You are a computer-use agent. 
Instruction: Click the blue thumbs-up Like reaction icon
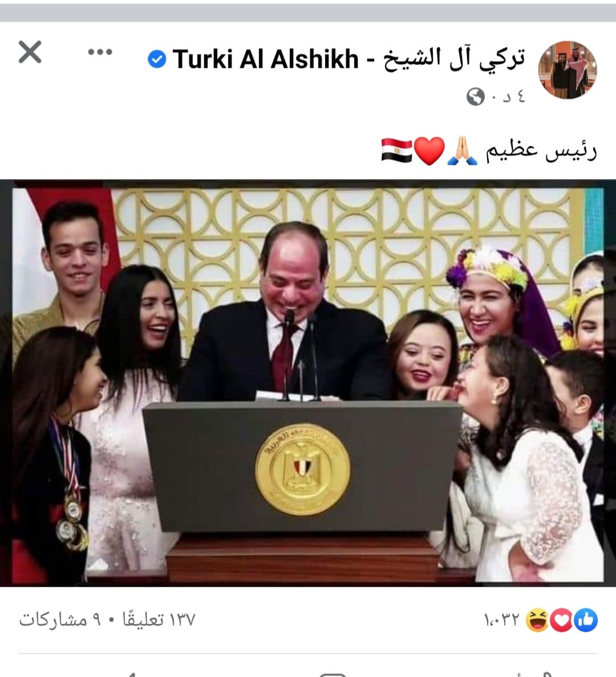pyautogui.click(x=586, y=620)
